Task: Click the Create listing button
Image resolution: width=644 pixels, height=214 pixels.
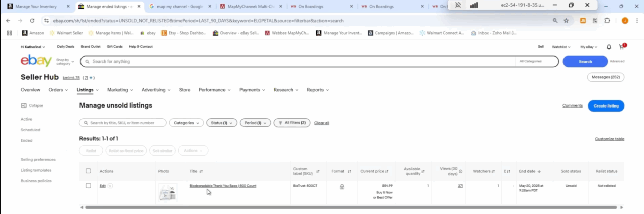Action: 606,105
